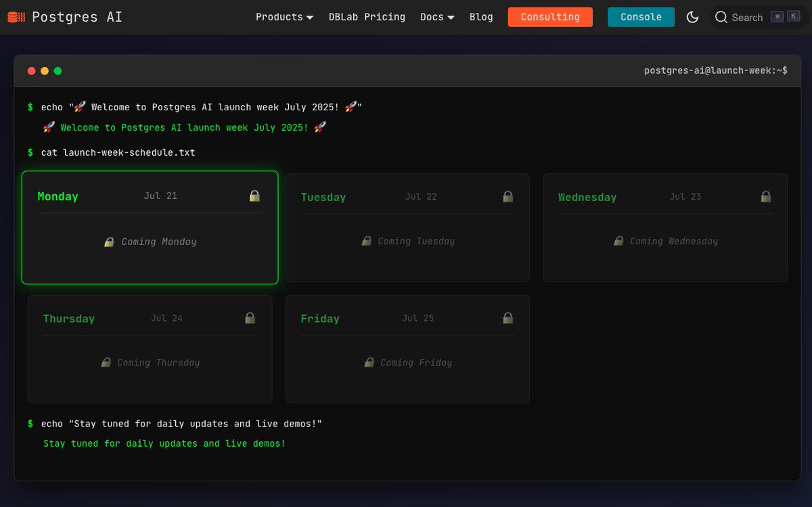Click lock icon beside Coming Monday
812x507 pixels.
[109, 242]
